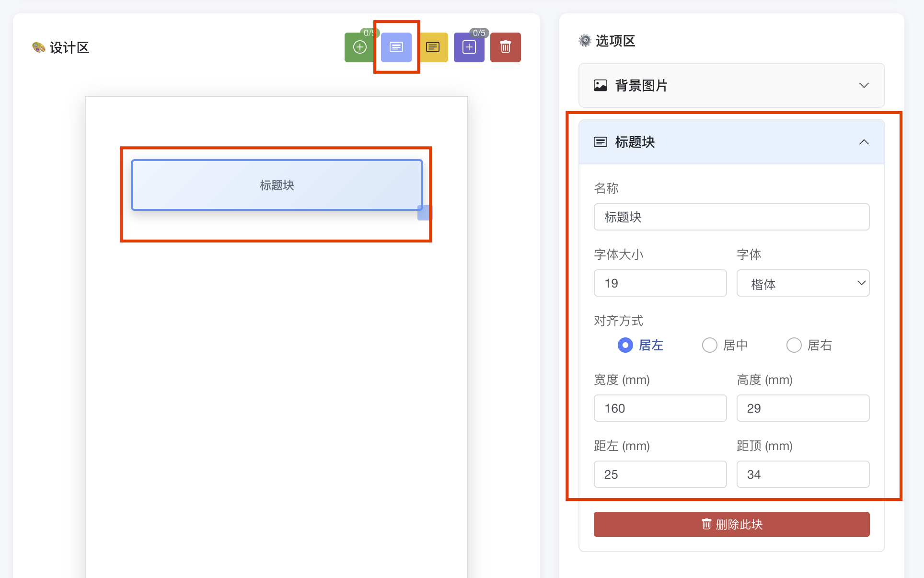Select the 居中 alignment radio
The height and width of the screenshot is (578, 924).
click(x=710, y=345)
